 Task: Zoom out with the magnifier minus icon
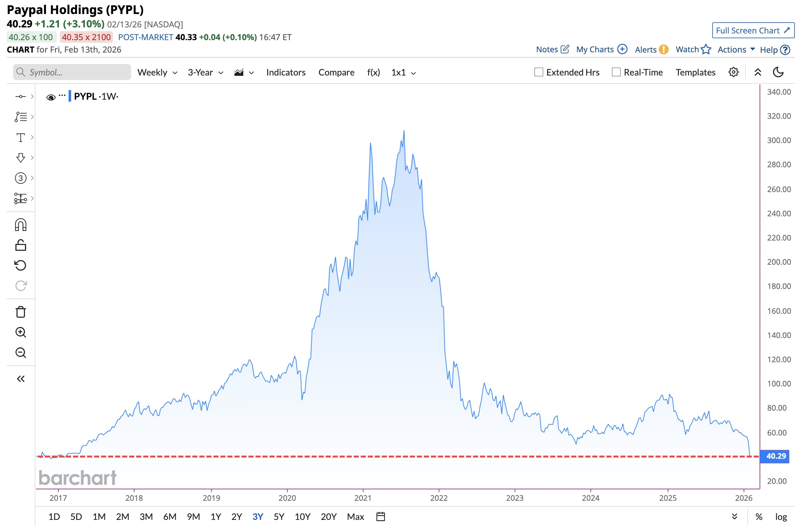click(x=20, y=353)
